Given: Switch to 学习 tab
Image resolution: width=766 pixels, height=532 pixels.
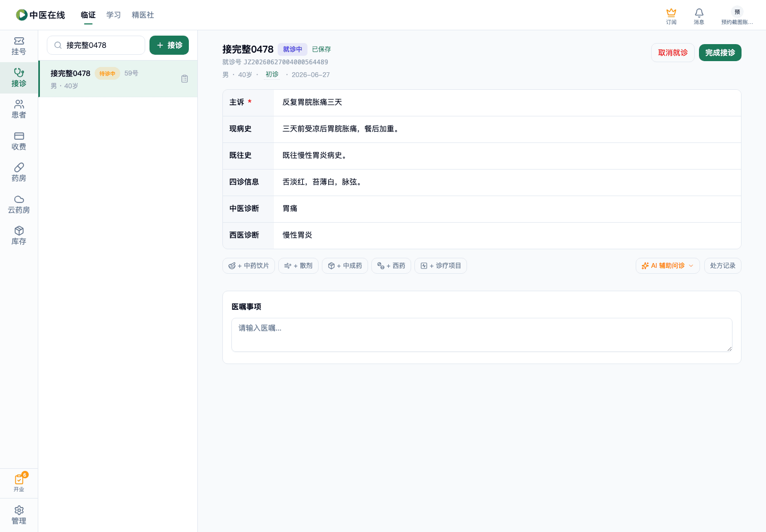Looking at the screenshot, I should (x=114, y=15).
